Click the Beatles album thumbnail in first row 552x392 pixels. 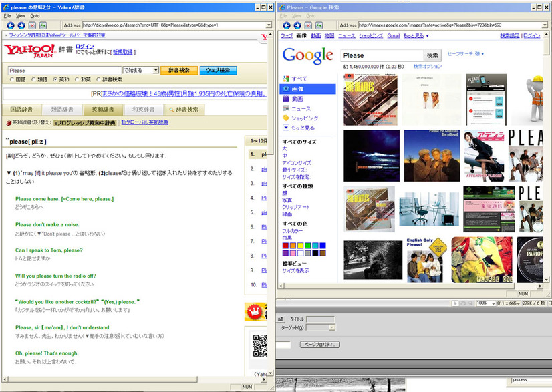(x=370, y=100)
